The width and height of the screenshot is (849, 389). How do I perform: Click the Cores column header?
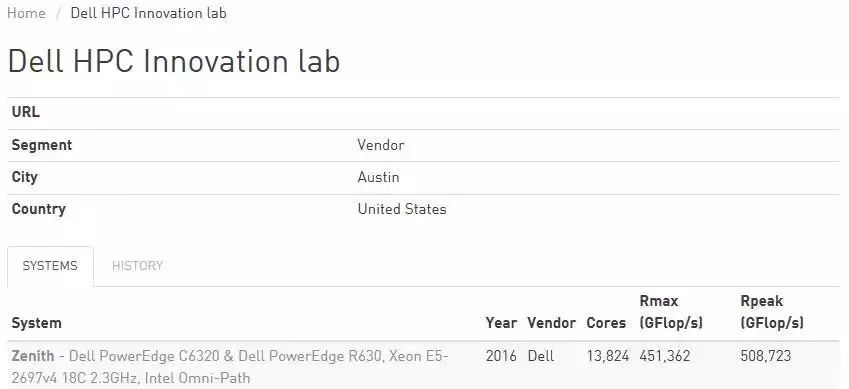(x=606, y=323)
